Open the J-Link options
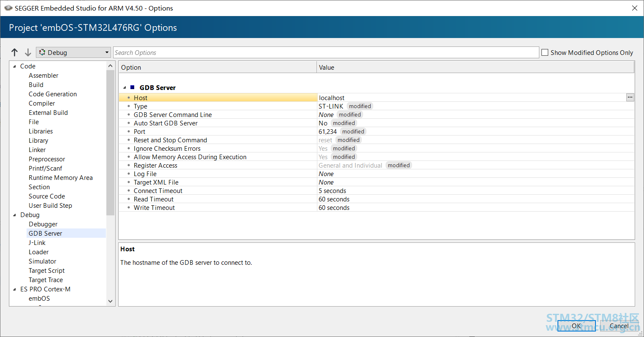The height and width of the screenshot is (337, 644). point(37,243)
